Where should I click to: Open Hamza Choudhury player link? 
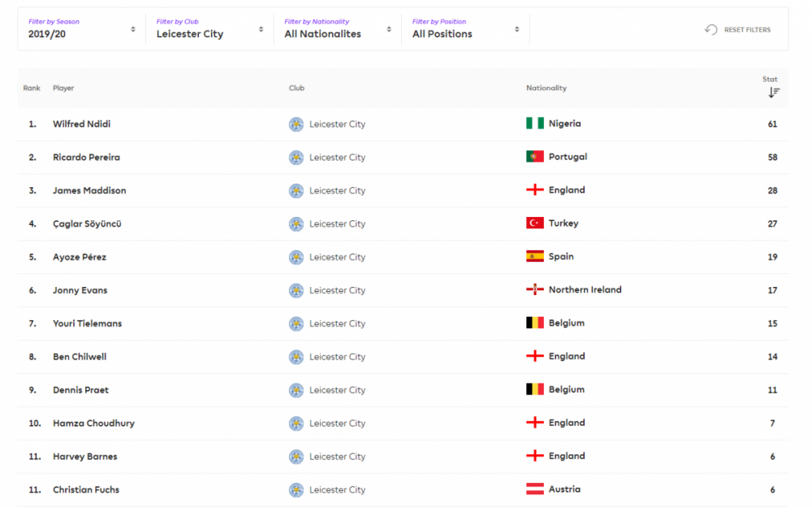tap(93, 423)
